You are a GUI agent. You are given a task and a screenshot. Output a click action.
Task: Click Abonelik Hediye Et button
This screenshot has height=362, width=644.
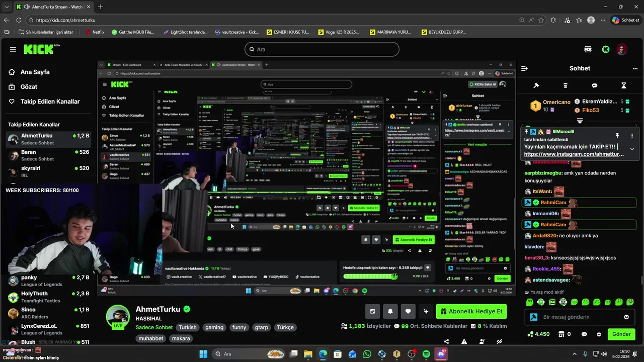pos(471,311)
